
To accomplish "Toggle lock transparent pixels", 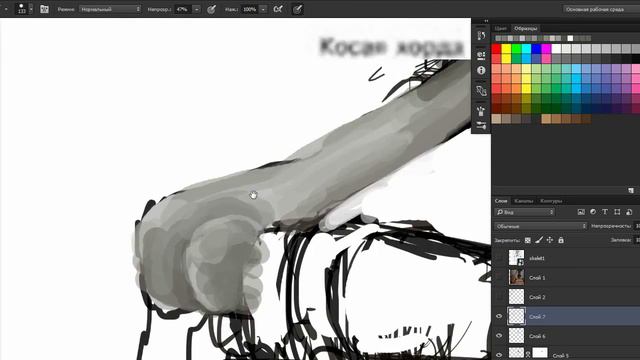I will [x=528, y=240].
